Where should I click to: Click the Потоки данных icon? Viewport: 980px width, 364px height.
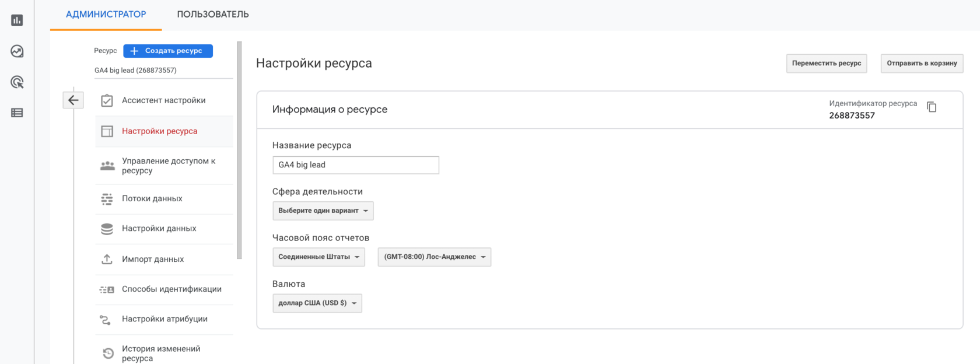[x=107, y=199]
